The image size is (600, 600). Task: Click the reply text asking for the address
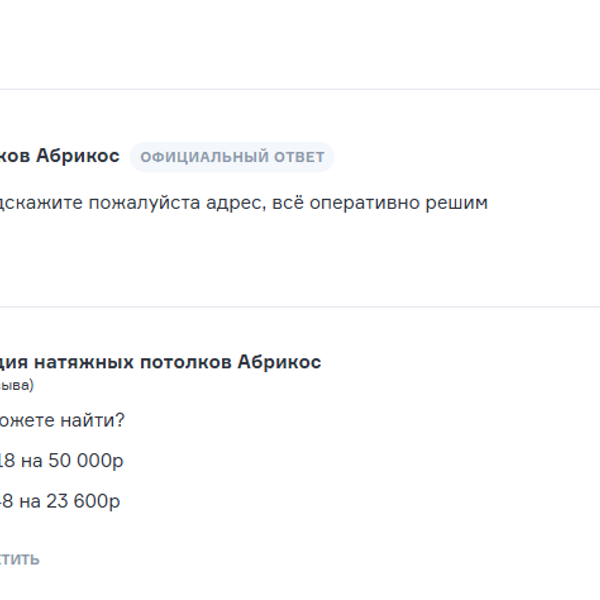pos(243,203)
